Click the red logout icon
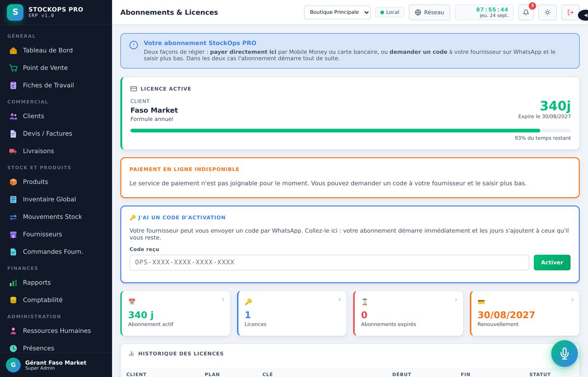588x377 pixels. click(x=571, y=12)
